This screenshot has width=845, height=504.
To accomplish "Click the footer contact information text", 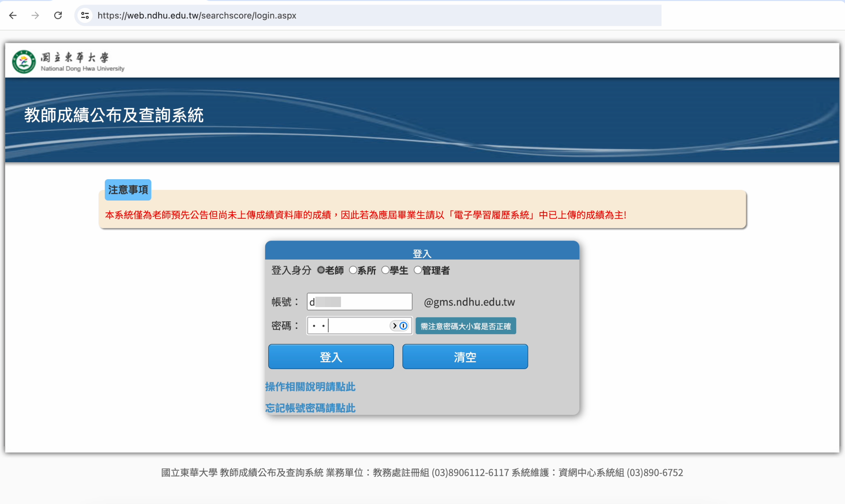I will [x=422, y=472].
